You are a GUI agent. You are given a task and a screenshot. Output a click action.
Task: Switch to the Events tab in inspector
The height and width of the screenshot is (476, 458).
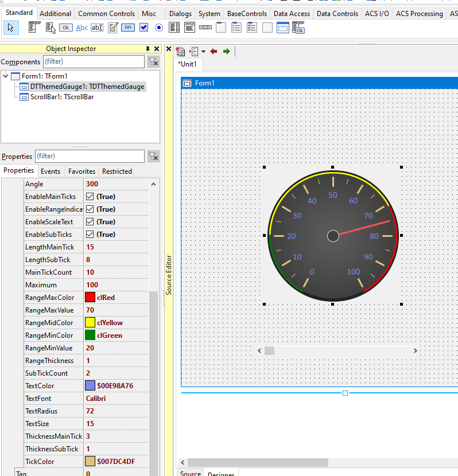click(x=51, y=171)
